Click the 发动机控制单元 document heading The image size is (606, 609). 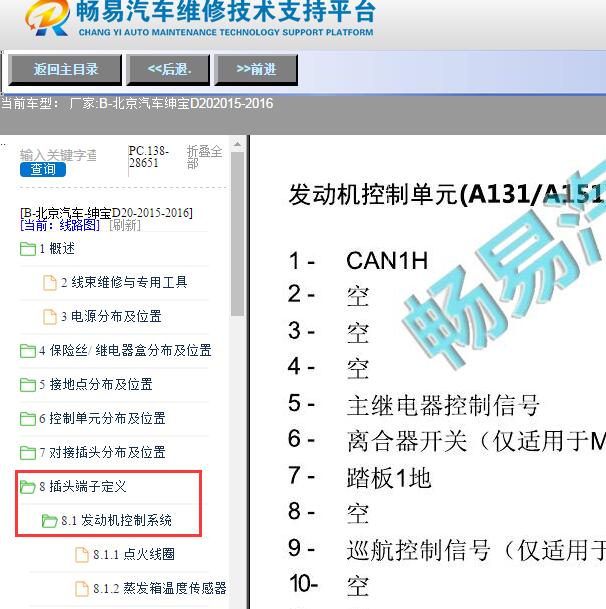(x=447, y=194)
